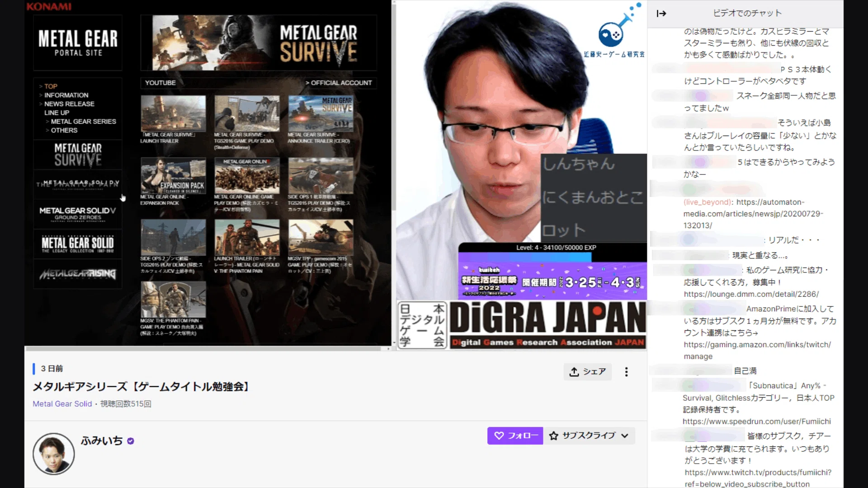Open the Announce Trailer (CERO) thumbnail
Viewport: 868px width, 488px height.
click(x=321, y=114)
